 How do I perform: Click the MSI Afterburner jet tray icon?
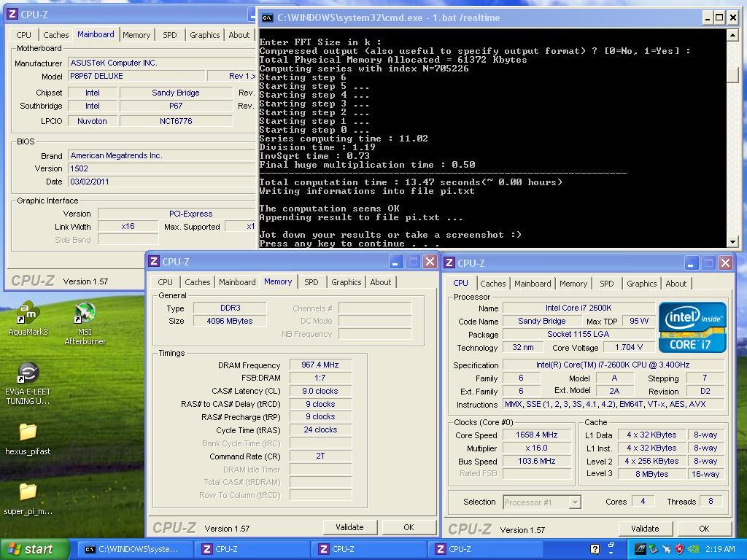[x=667, y=549]
